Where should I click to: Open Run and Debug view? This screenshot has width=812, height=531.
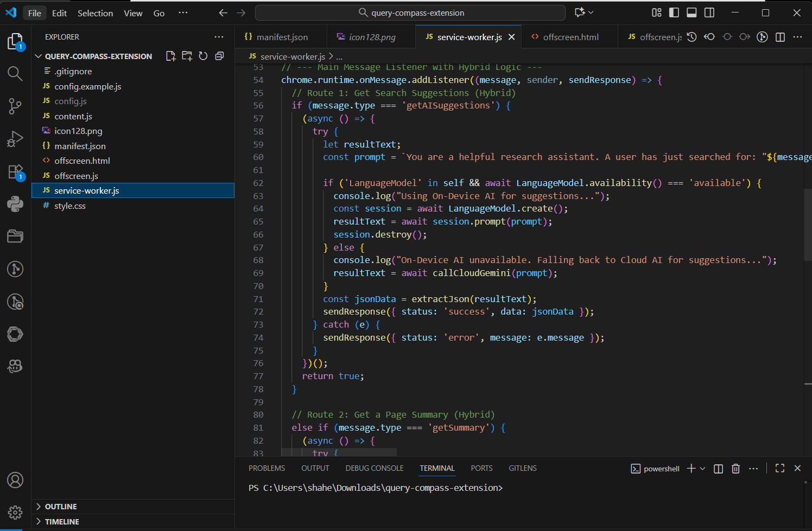(x=15, y=139)
